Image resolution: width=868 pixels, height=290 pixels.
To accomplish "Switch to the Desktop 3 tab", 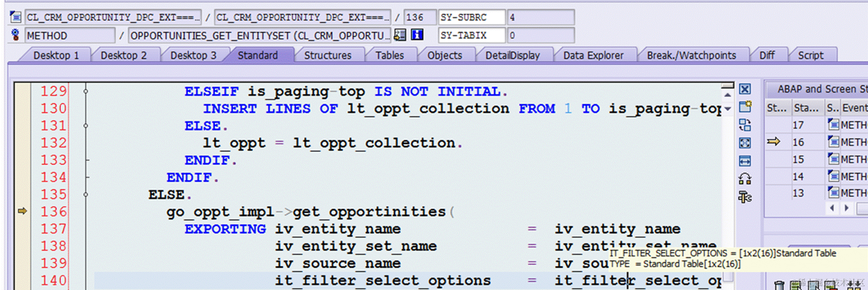I will tap(193, 55).
